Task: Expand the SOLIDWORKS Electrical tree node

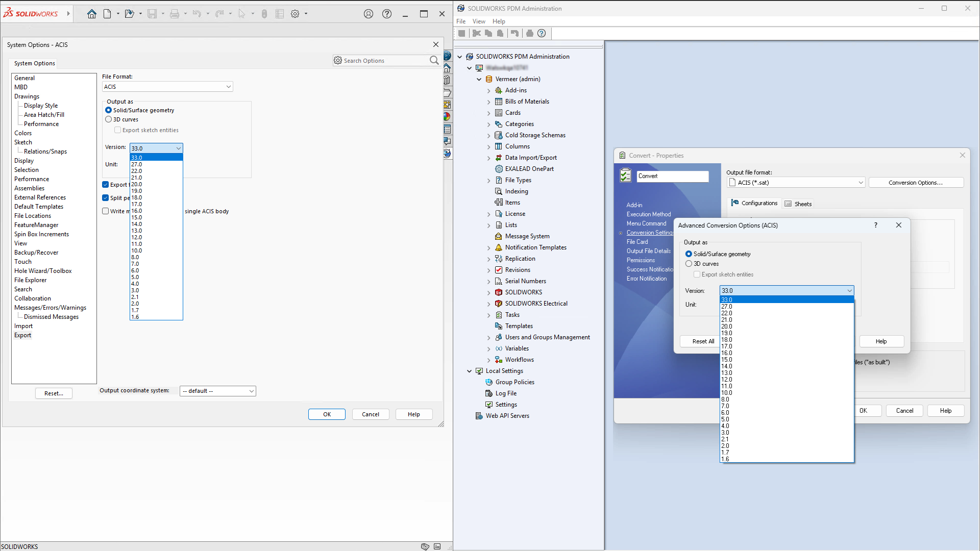Action: click(x=489, y=303)
